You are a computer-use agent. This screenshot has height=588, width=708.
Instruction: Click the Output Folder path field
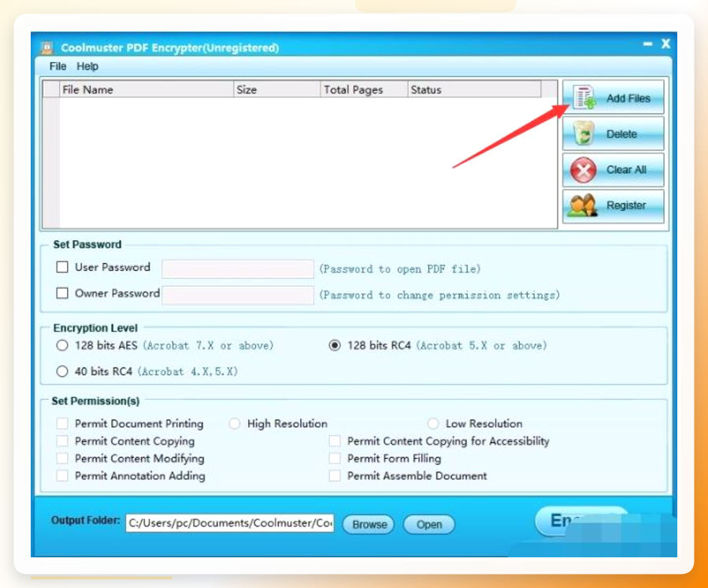click(230, 523)
